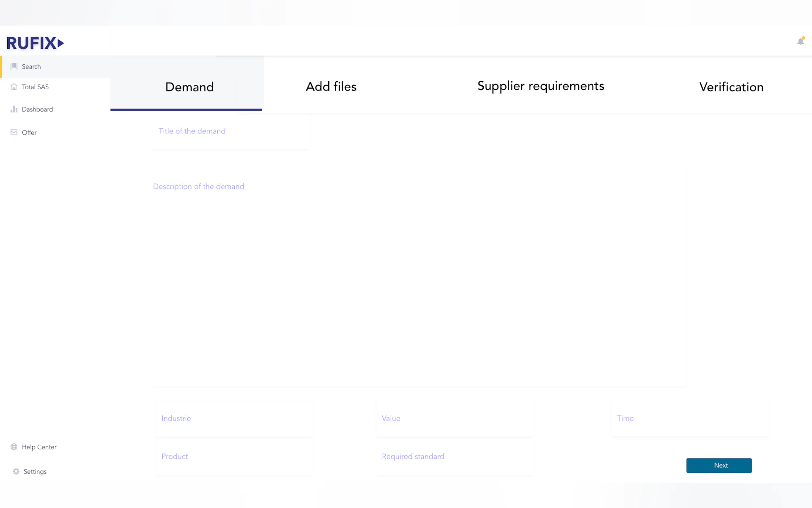Open the Industrie field

coord(234,418)
